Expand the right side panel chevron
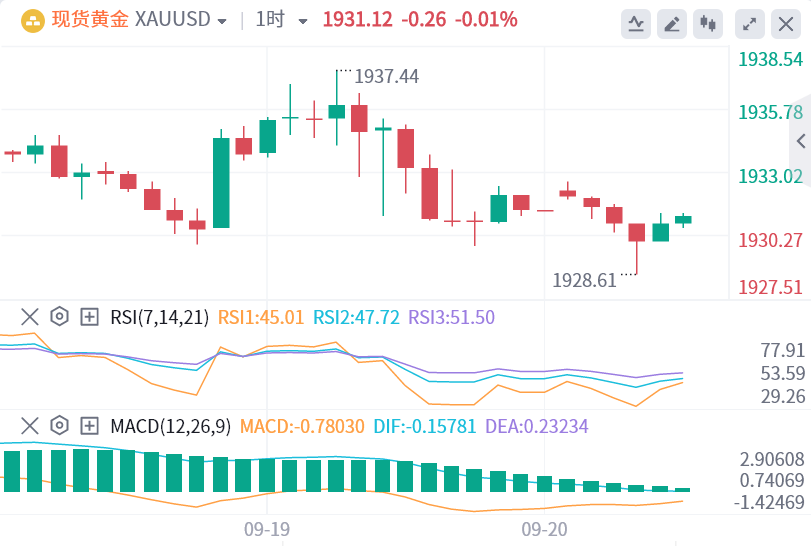811x546 pixels. click(x=801, y=141)
